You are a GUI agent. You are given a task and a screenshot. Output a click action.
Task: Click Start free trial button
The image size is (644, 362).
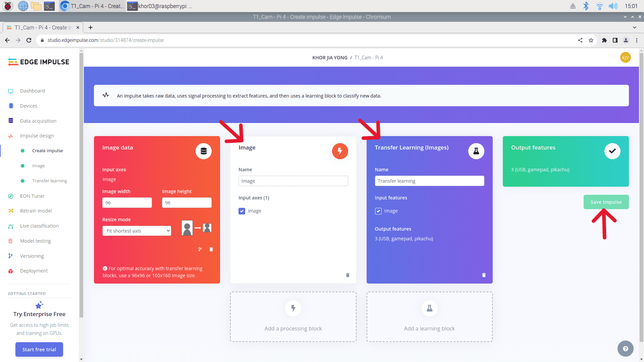click(39, 350)
